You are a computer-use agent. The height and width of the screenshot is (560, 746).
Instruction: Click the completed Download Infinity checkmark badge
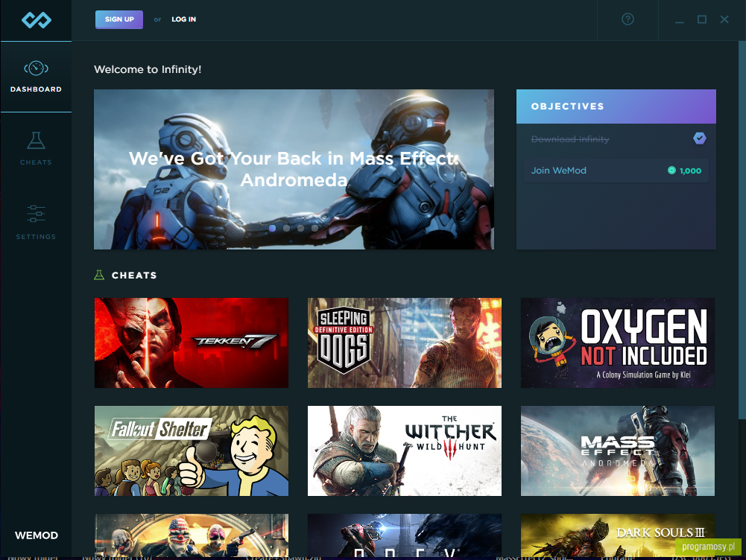pos(699,139)
